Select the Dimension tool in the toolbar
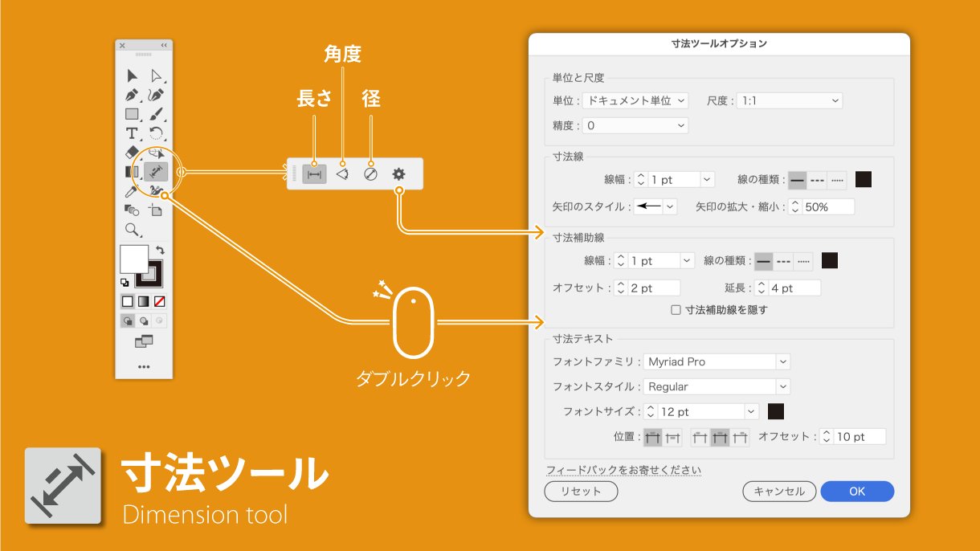Viewport: 980px width, 551px height. tap(155, 171)
